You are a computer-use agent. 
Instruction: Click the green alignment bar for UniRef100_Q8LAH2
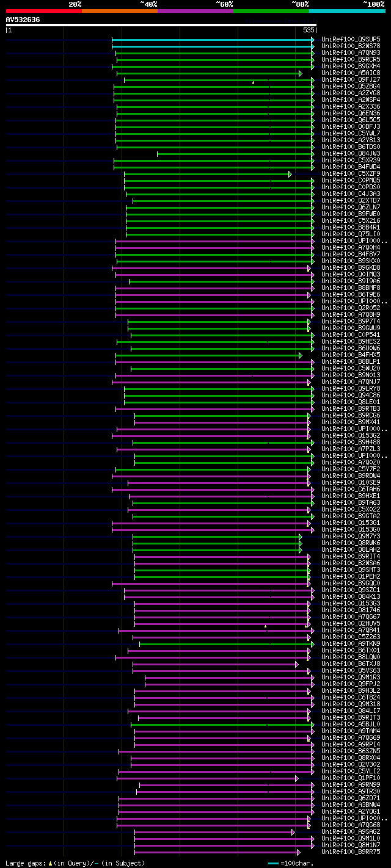(x=217, y=550)
